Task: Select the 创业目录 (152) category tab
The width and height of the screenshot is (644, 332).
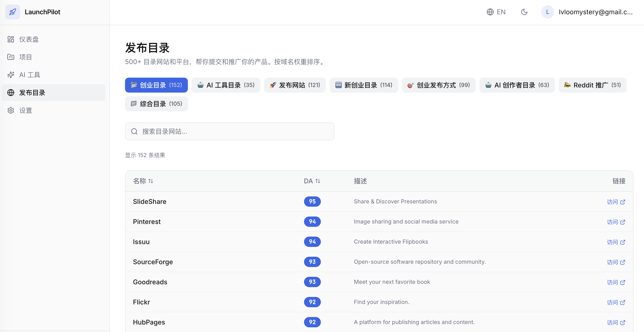Action: [x=156, y=85]
